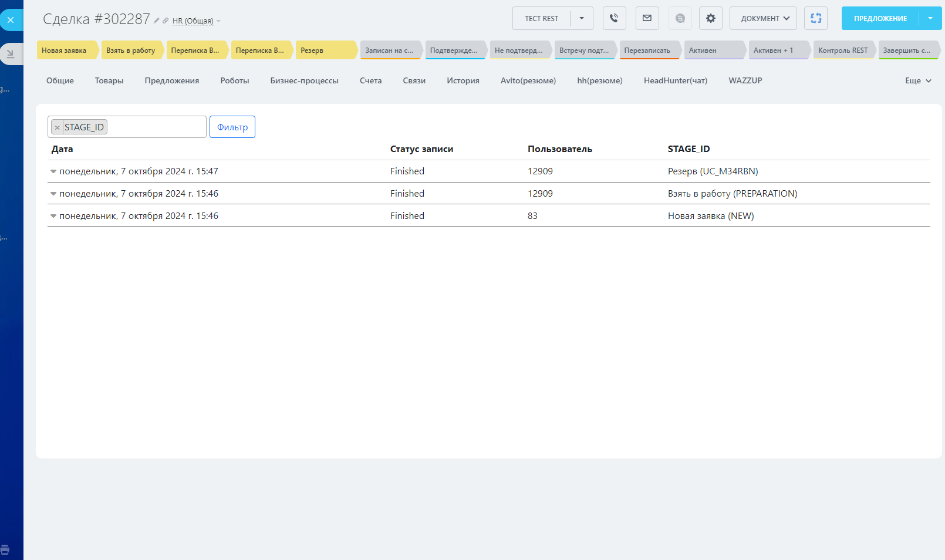Image resolution: width=945 pixels, height=560 pixels.
Task: Expand the 15:47 Резерв history row
Action: tap(53, 171)
